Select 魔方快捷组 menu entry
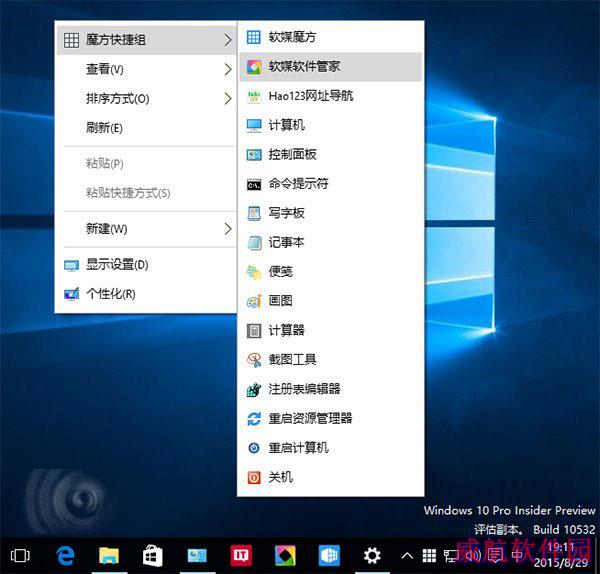Image resolution: width=600 pixels, height=574 pixels. (x=146, y=40)
